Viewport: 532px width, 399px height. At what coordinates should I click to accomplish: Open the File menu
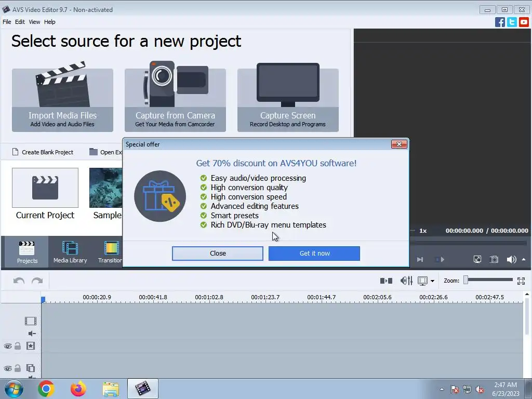click(x=7, y=22)
